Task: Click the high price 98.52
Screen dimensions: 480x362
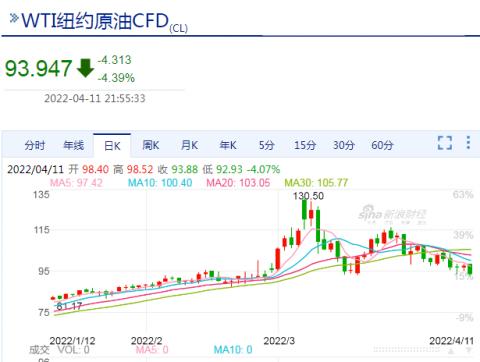Action: click(x=140, y=169)
